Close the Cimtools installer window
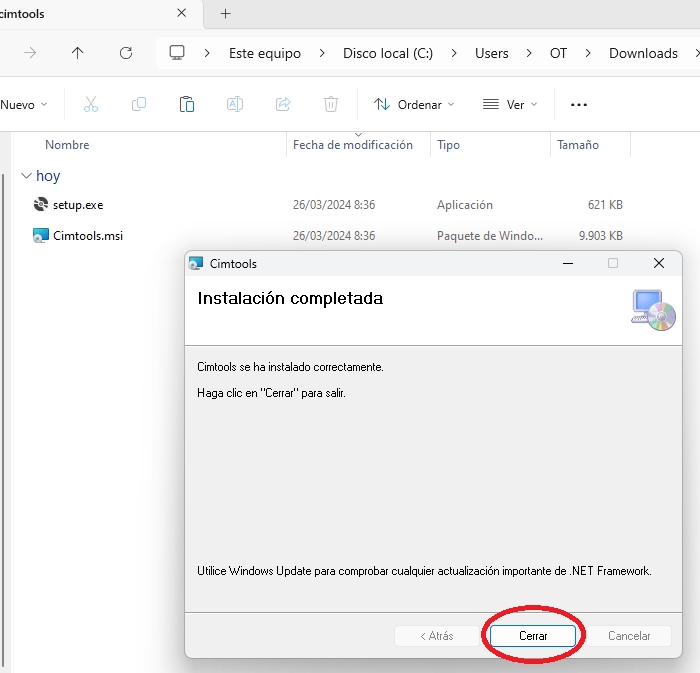The image size is (700, 673). tap(658, 263)
